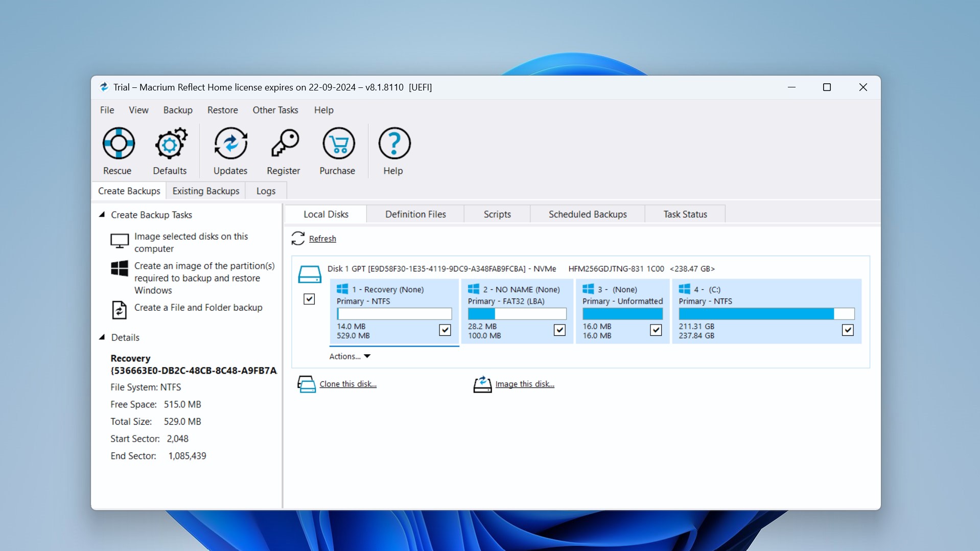Click the File and Folder backup document icon
980x551 pixels.
(119, 309)
